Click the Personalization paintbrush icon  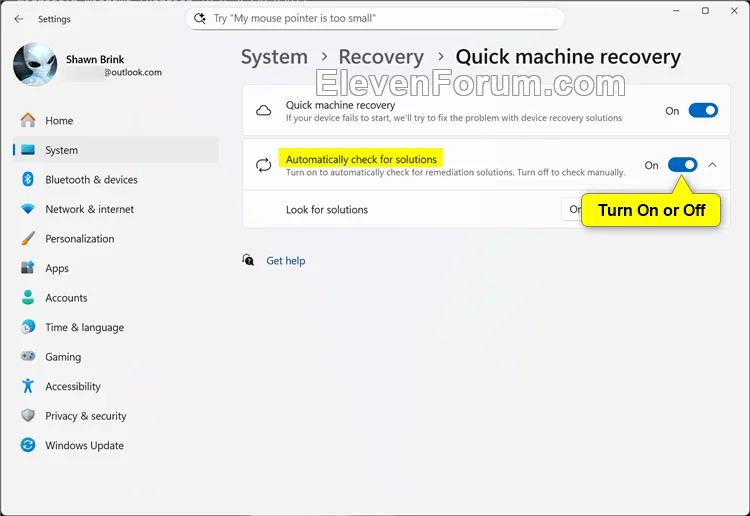coord(28,239)
